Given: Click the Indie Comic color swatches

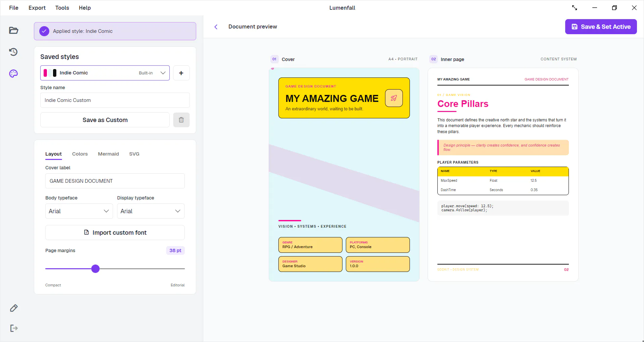Looking at the screenshot, I should [x=50, y=73].
